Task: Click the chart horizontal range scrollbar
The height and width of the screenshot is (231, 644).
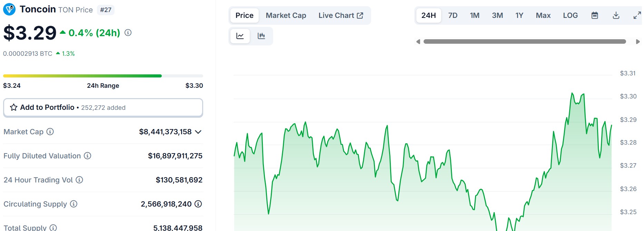Action: click(525, 42)
